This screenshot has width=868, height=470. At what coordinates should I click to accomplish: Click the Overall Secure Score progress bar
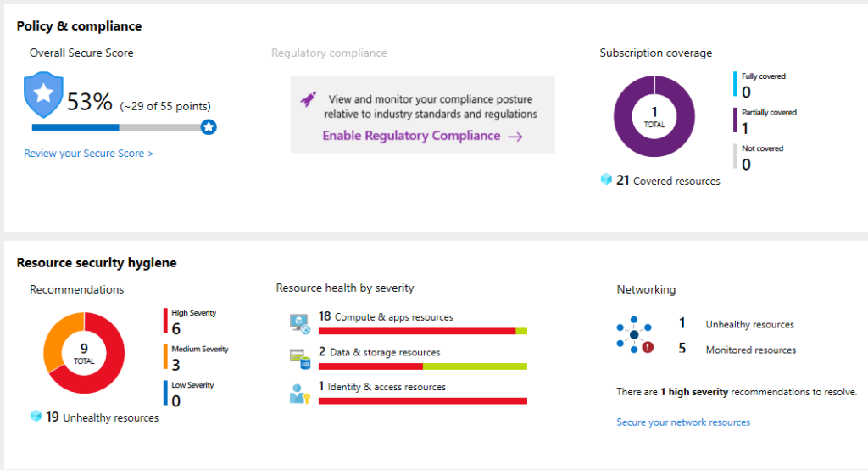[x=117, y=127]
